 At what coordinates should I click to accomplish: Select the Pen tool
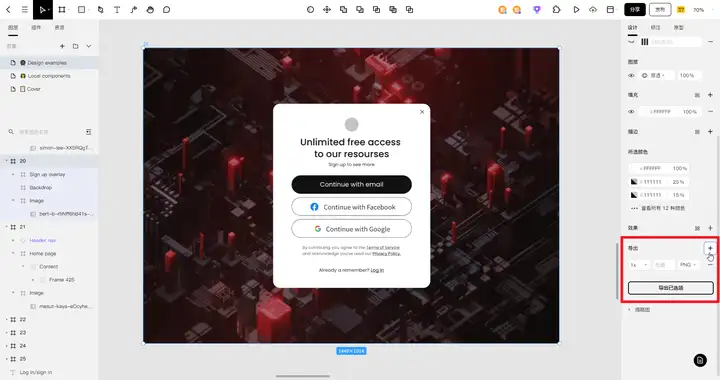[101, 10]
